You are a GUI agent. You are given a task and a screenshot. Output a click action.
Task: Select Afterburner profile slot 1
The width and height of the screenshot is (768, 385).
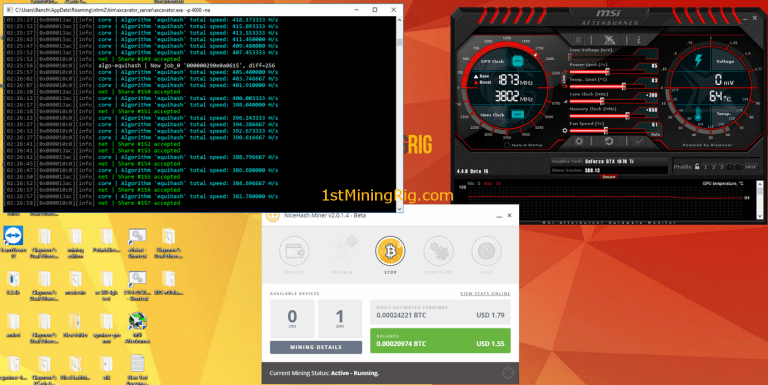[706, 167]
